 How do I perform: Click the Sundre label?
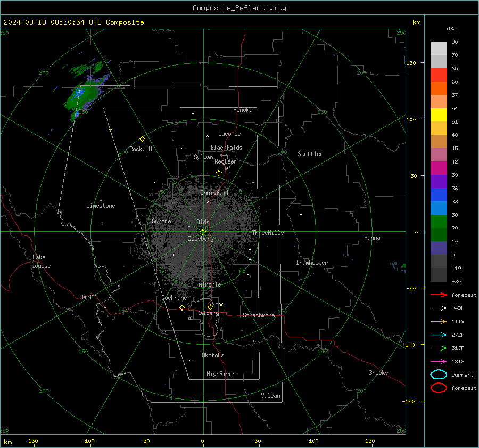coord(161,221)
